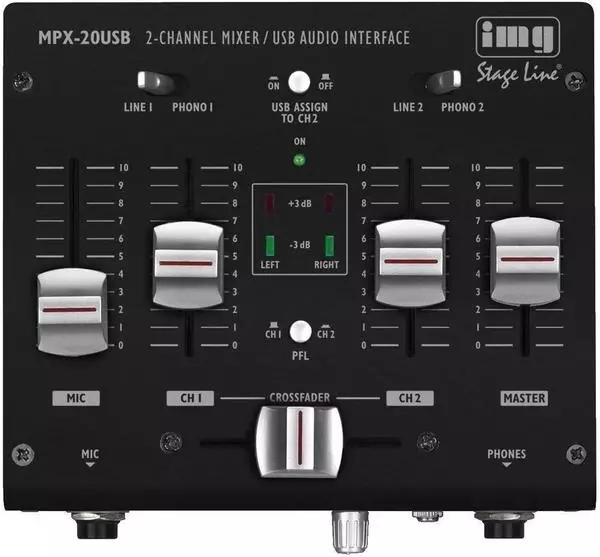Click the top-left panel screw

pos(23,81)
